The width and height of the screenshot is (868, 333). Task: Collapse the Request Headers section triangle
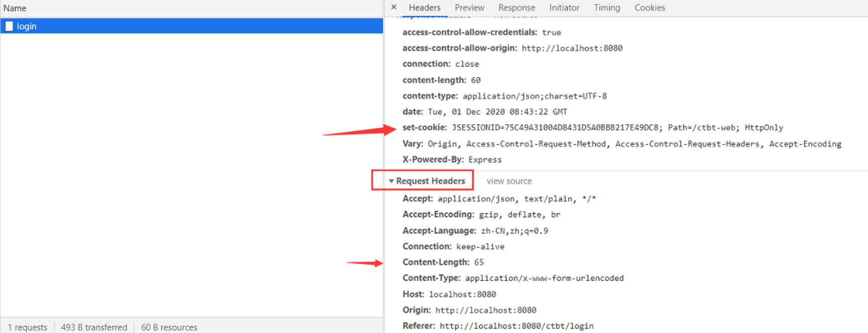coord(391,181)
